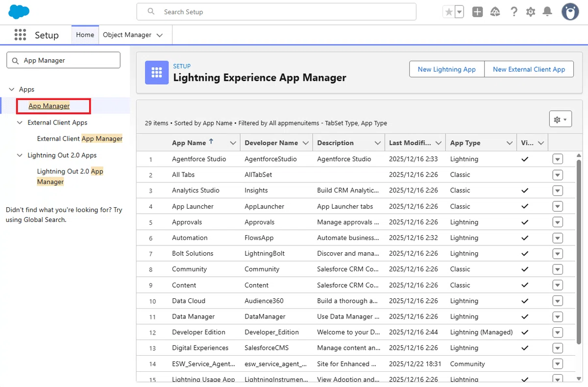This screenshot has width=588, height=387.
Task: Click the Analytics Studio visible checkmark
Action: click(525, 191)
